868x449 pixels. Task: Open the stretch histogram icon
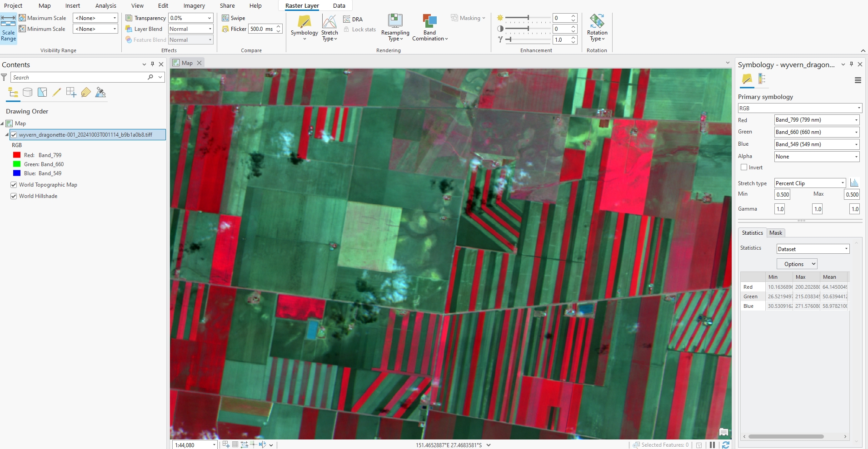coord(854,183)
